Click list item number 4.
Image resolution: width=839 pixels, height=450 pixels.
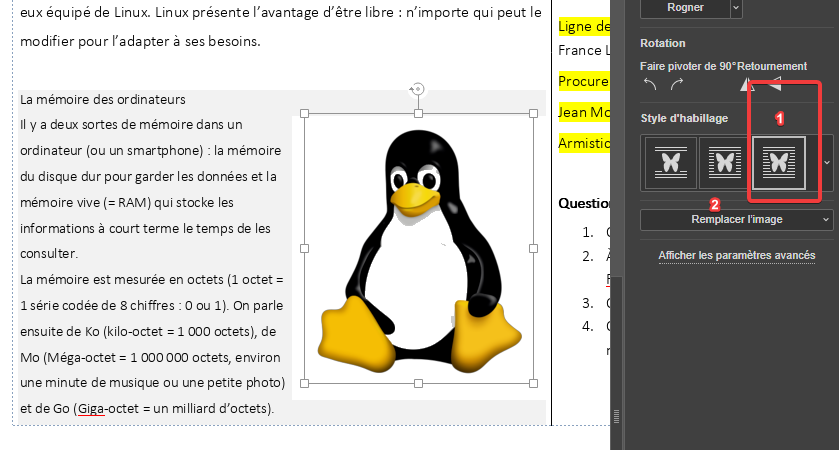588,326
